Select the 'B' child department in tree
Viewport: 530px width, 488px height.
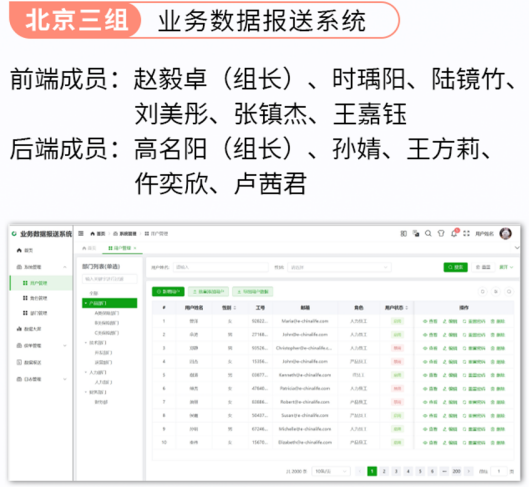click(107, 323)
